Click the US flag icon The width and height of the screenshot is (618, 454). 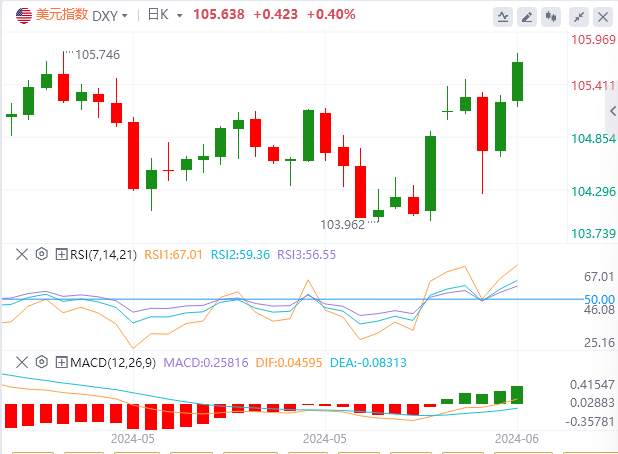24,16
